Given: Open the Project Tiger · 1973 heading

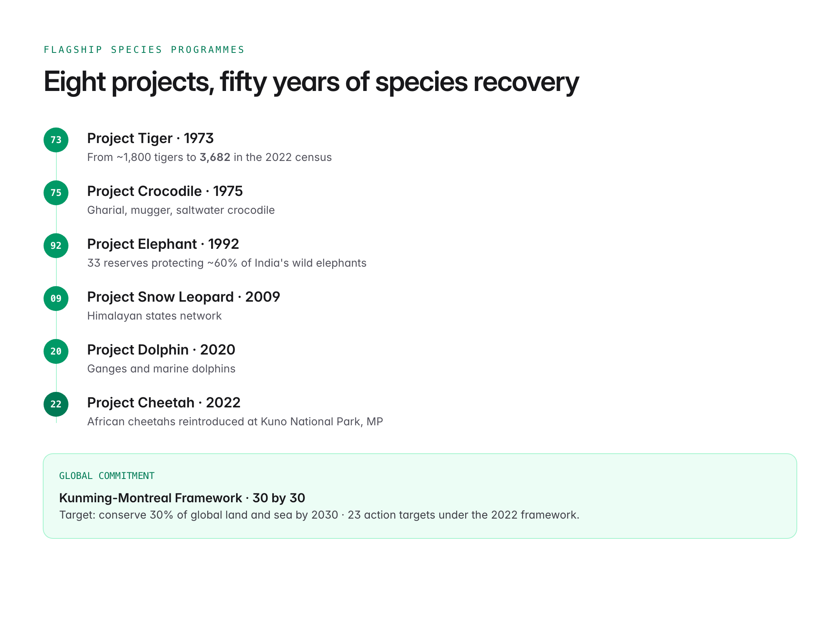Looking at the screenshot, I should point(150,138).
